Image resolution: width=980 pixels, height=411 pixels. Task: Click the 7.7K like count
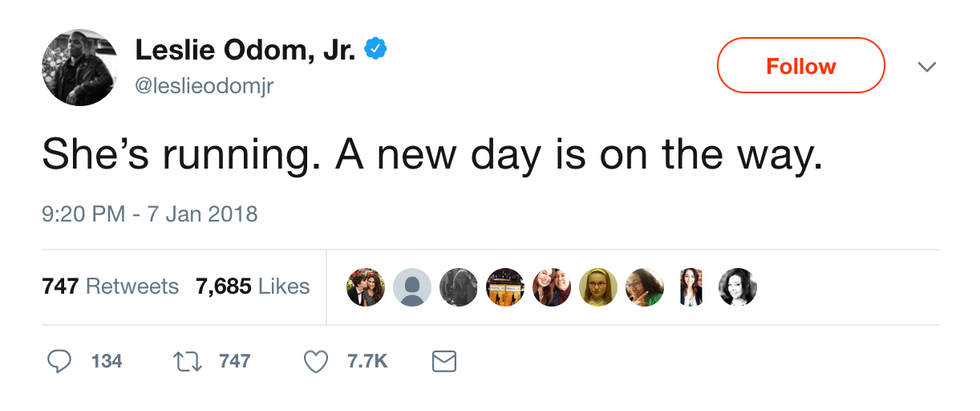[x=367, y=361]
